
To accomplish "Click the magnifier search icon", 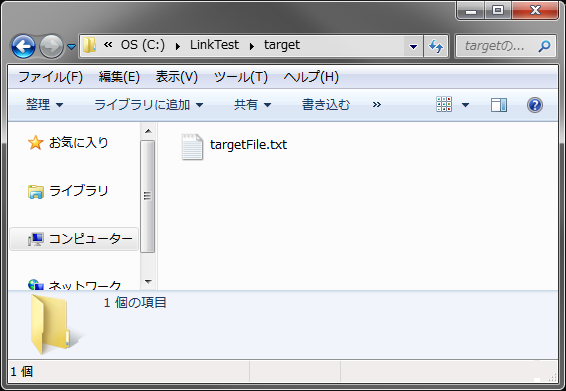I will 544,46.
